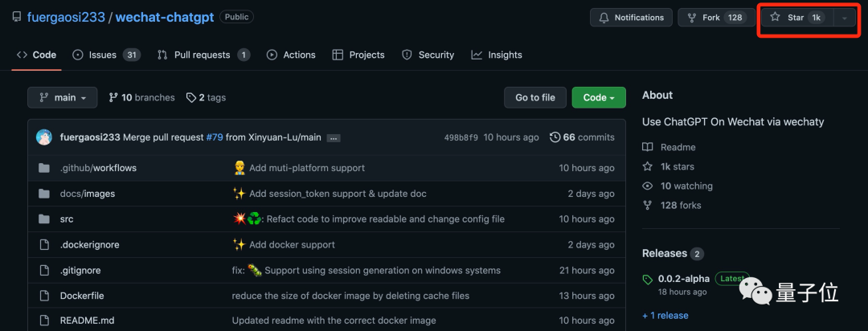Image resolution: width=868 pixels, height=331 pixels.
Task: Open the README.md file
Action: 87,321
